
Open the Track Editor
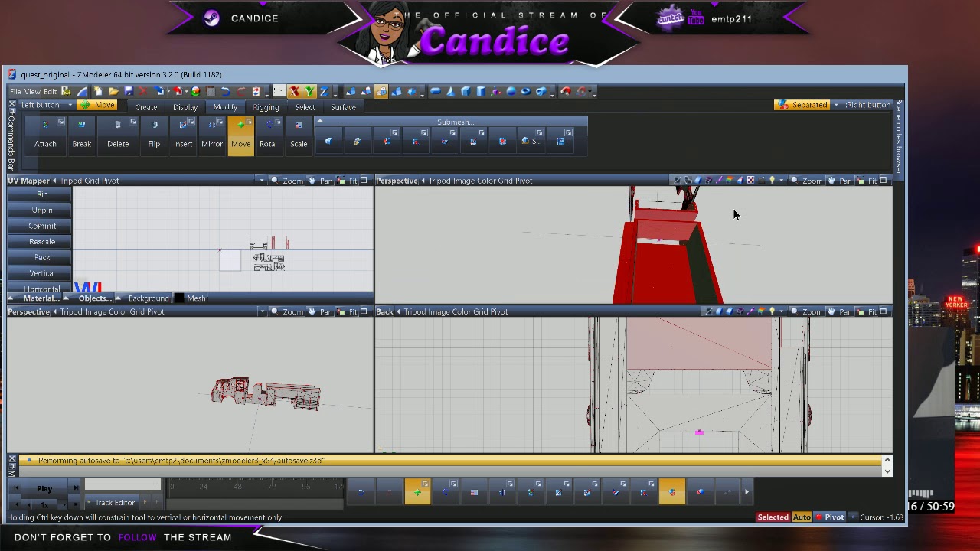point(111,503)
